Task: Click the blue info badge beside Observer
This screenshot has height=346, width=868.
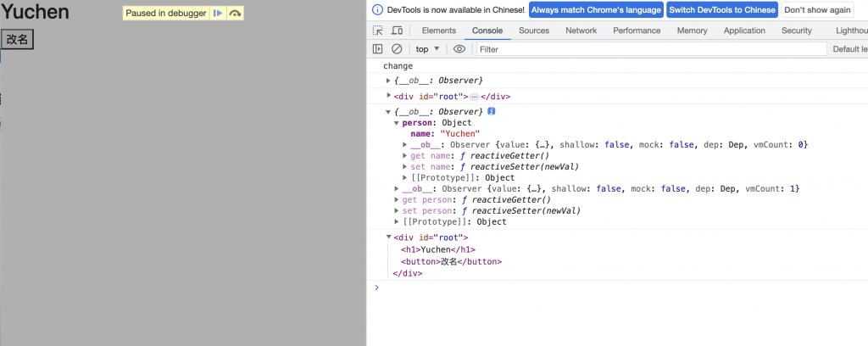Action: (491, 111)
